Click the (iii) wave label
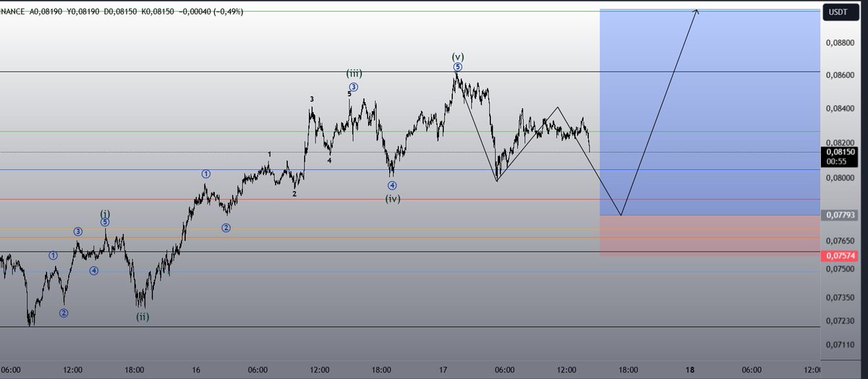Image resolution: width=868 pixels, height=379 pixels. click(x=354, y=73)
